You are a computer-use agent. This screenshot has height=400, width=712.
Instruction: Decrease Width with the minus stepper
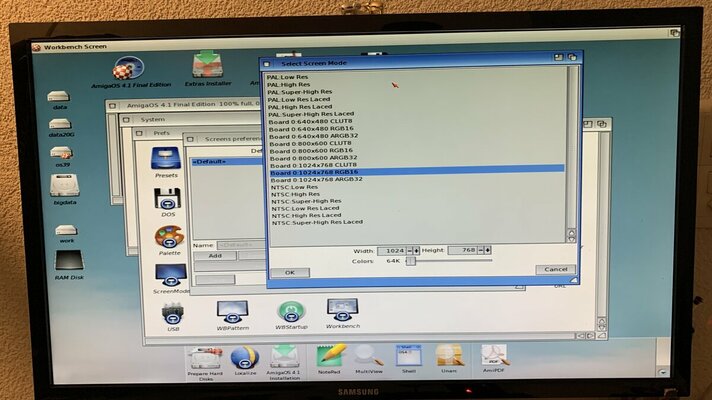click(410, 251)
